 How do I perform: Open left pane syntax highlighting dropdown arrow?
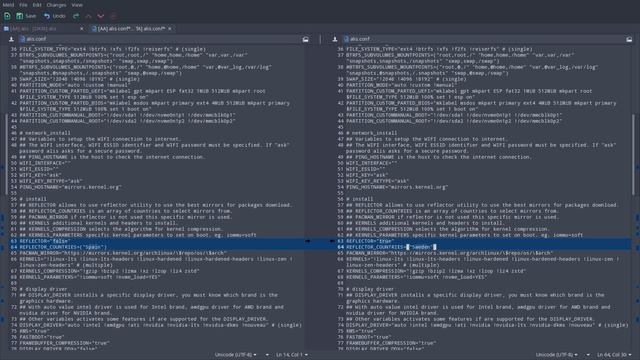[267, 355]
